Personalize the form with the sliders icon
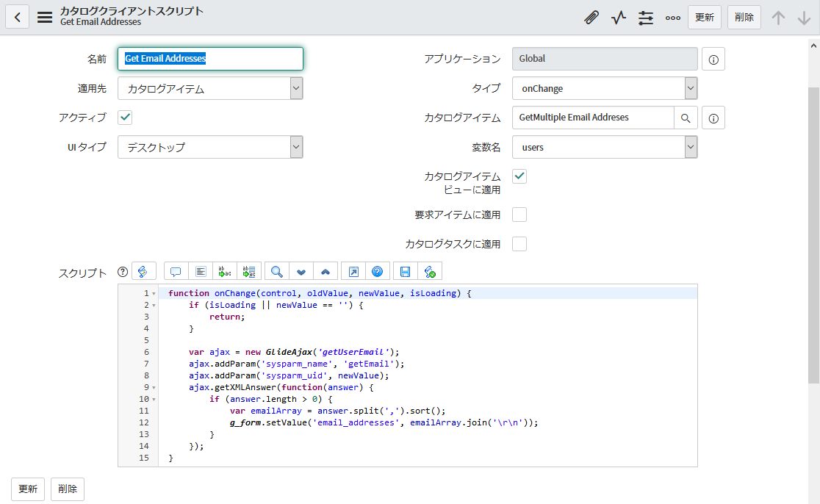Viewport: 820px width, 504px height. click(645, 16)
